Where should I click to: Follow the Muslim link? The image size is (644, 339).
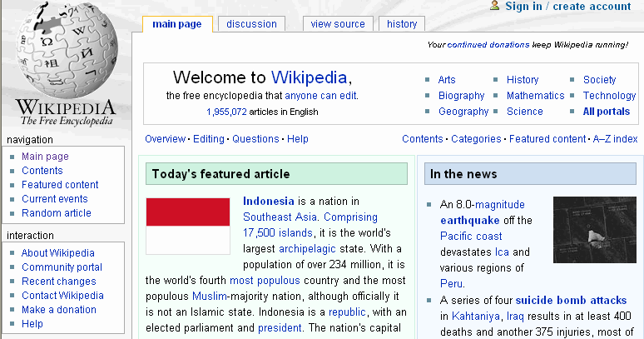click(210, 297)
